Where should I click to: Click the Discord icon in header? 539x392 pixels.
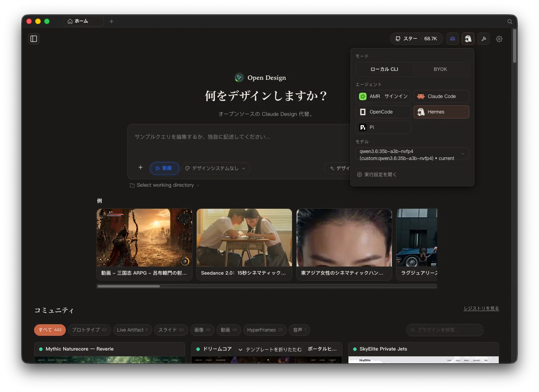[453, 39]
